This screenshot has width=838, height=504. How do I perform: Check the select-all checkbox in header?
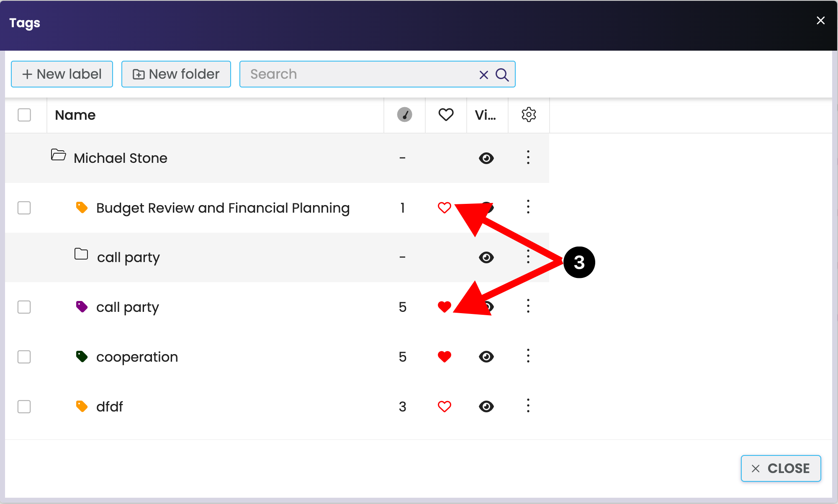tap(24, 115)
